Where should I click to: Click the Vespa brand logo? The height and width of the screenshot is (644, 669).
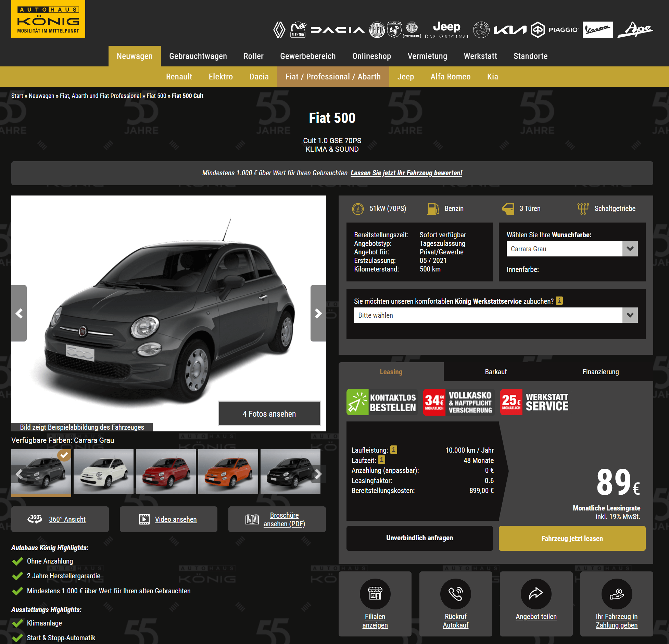pos(597,30)
